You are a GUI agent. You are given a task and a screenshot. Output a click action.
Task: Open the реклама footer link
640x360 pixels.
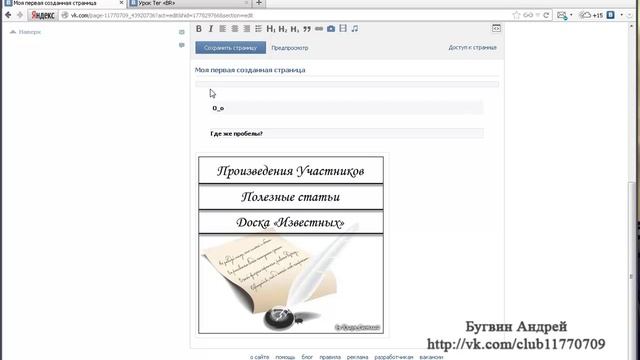(357, 357)
